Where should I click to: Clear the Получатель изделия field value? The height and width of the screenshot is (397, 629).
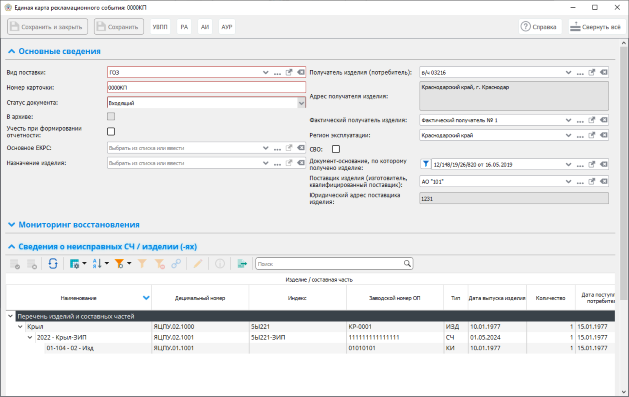603,73
